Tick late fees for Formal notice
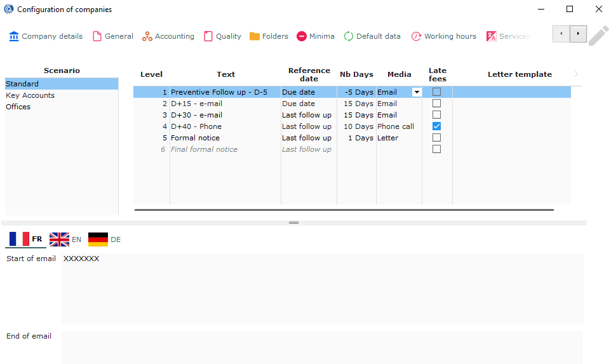The width and height of the screenshot is (611, 364). click(x=436, y=138)
